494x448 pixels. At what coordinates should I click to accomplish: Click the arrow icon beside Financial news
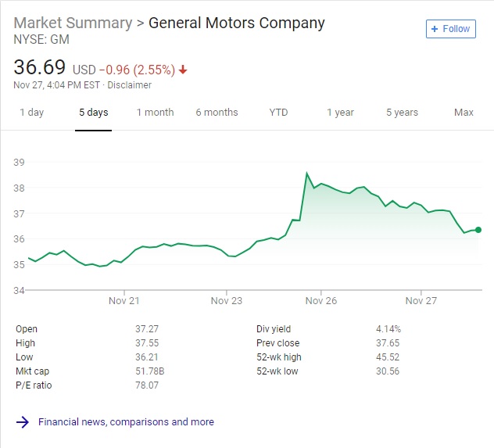point(23,422)
